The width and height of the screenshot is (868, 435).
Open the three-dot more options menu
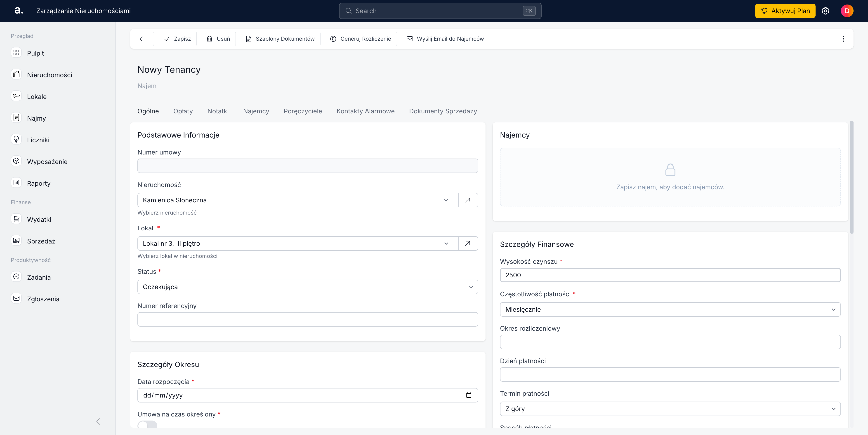(843, 39)
